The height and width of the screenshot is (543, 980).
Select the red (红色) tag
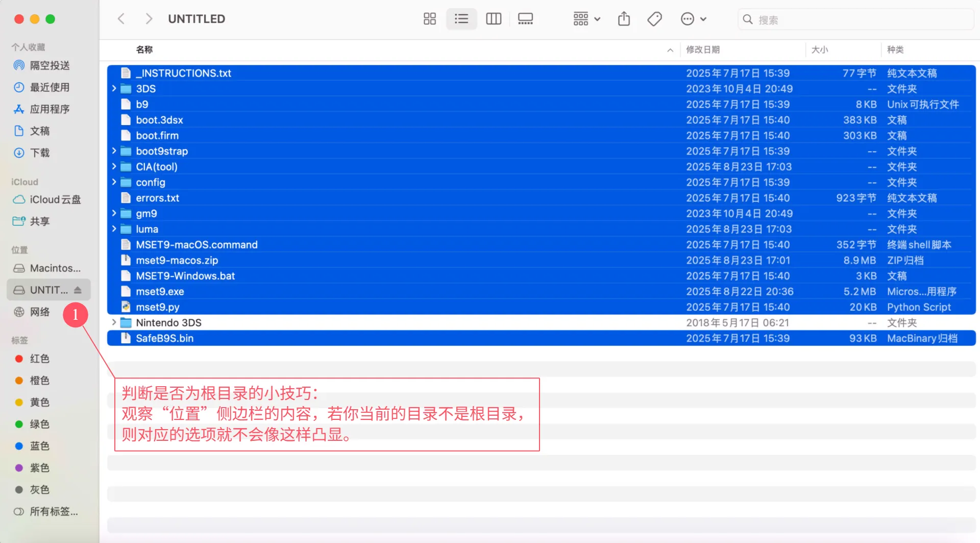coord(39,359)
